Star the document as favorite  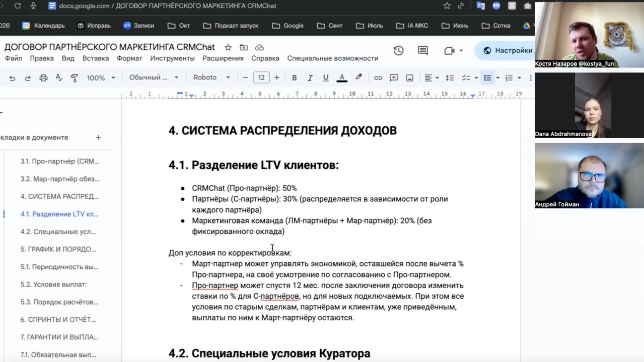point(228,47)
